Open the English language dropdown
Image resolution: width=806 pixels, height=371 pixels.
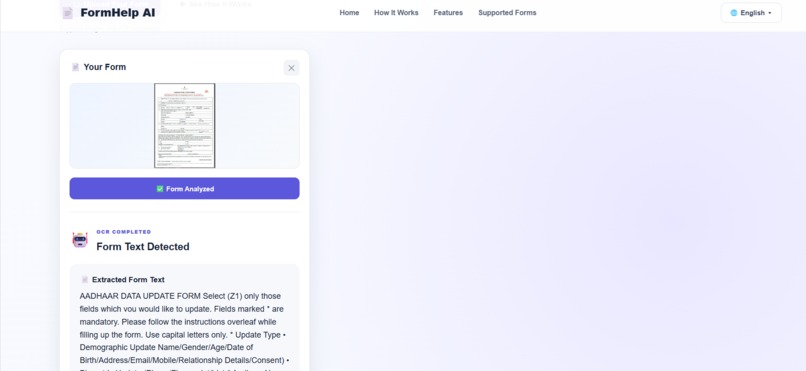click(751, 13)
